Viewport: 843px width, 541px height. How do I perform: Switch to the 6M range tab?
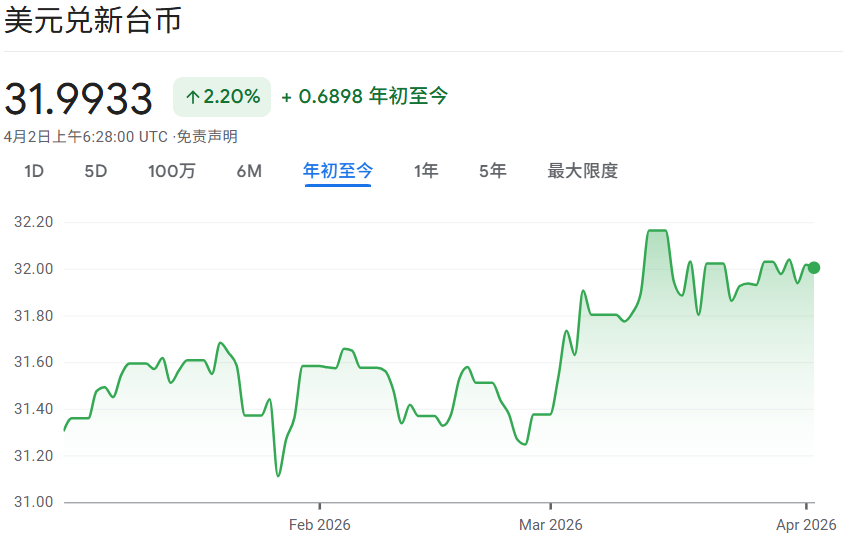tap(249, 172)
